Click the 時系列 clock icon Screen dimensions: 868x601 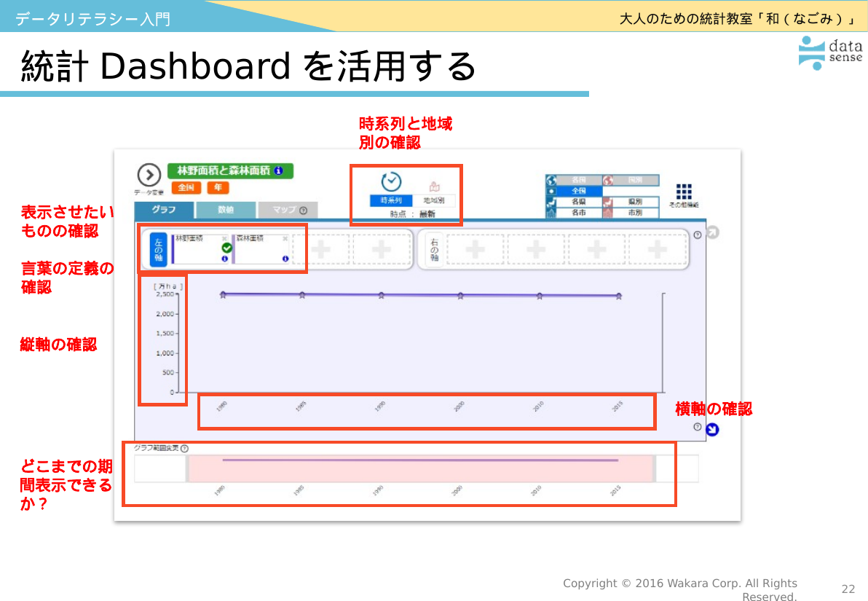pos(391,181)
